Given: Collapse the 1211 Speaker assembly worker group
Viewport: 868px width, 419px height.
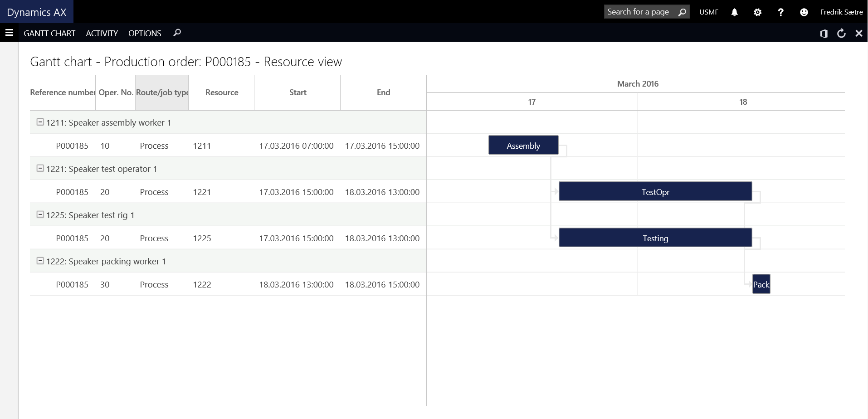Looking at the screenshot, I should [x=40, y=122].
